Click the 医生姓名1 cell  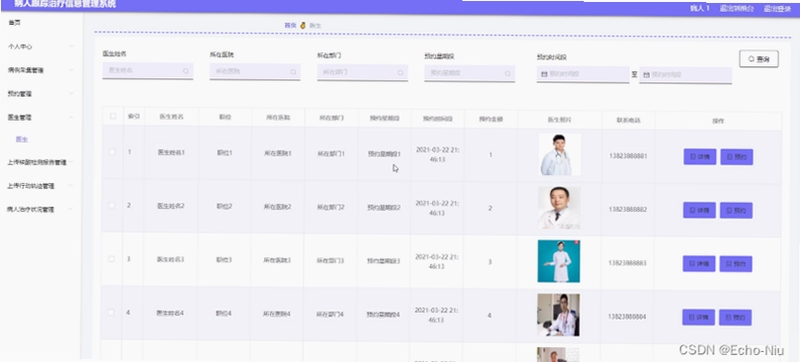pyautogui.click(x=171, y=152)
